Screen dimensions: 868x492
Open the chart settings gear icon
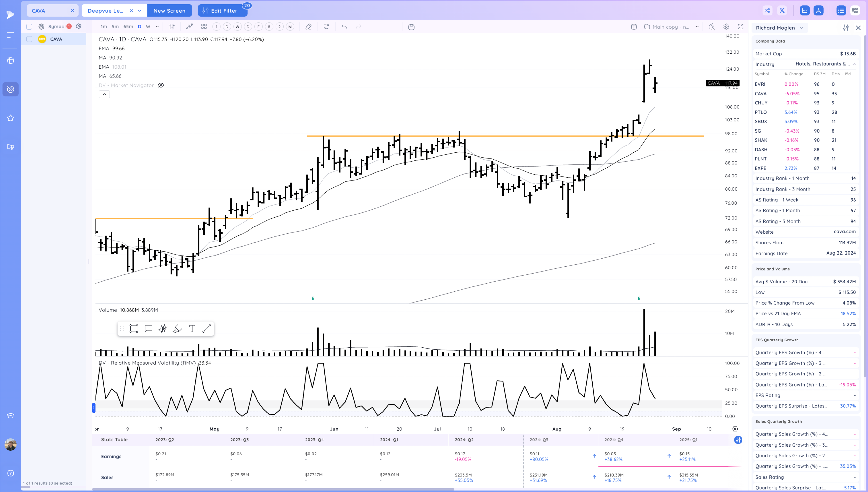726,27
